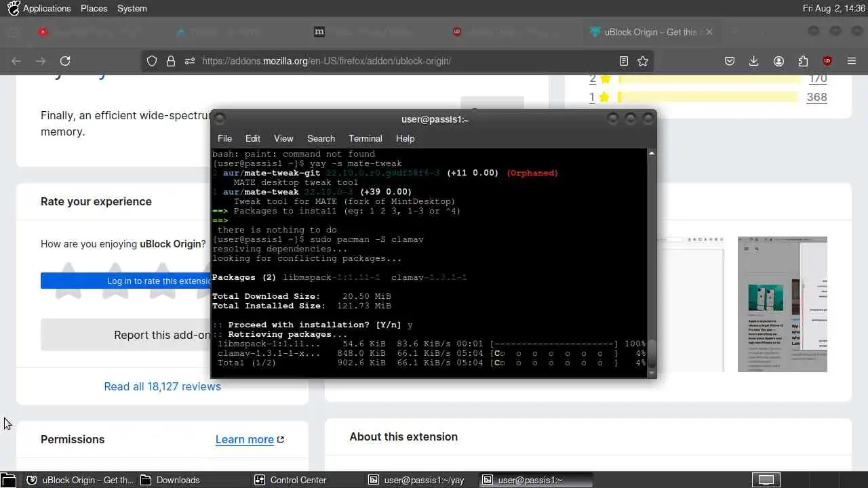Click the uBlock Origin toolbar icon
This screenshot has height=488, width=868.
(827, 61)
